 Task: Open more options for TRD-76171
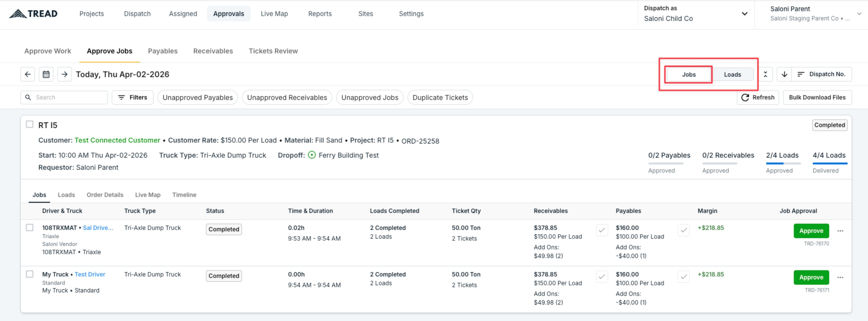point(840,277)
